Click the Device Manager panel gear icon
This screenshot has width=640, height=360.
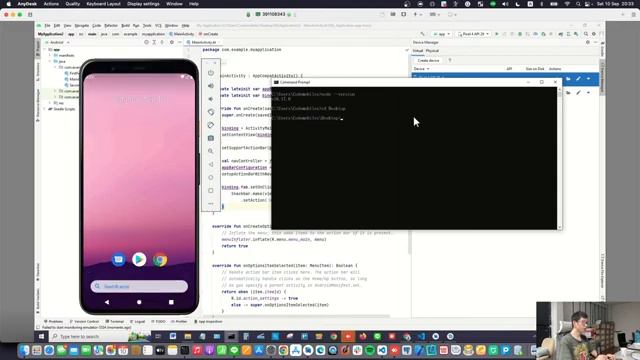point(588,42)
